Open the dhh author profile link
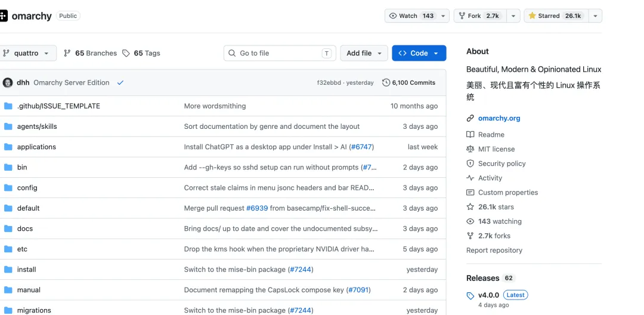This screenshot has width=644, height=315. (23, 82)
